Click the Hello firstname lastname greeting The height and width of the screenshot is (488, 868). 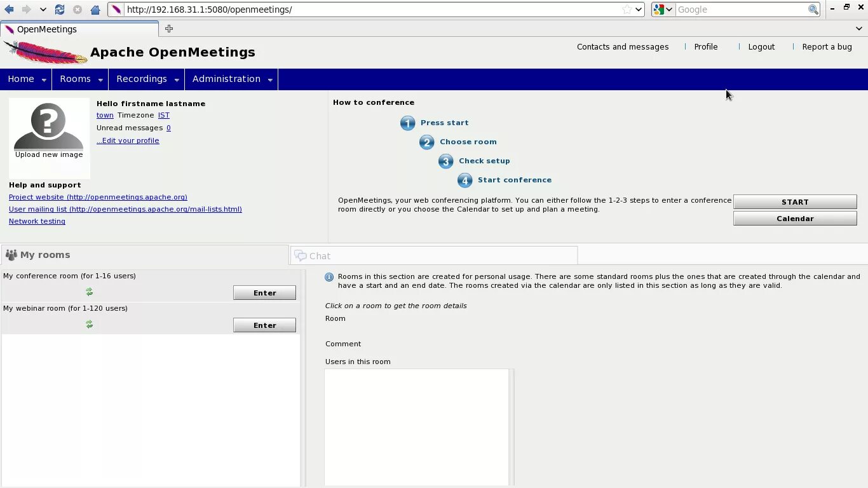[151, 104]
